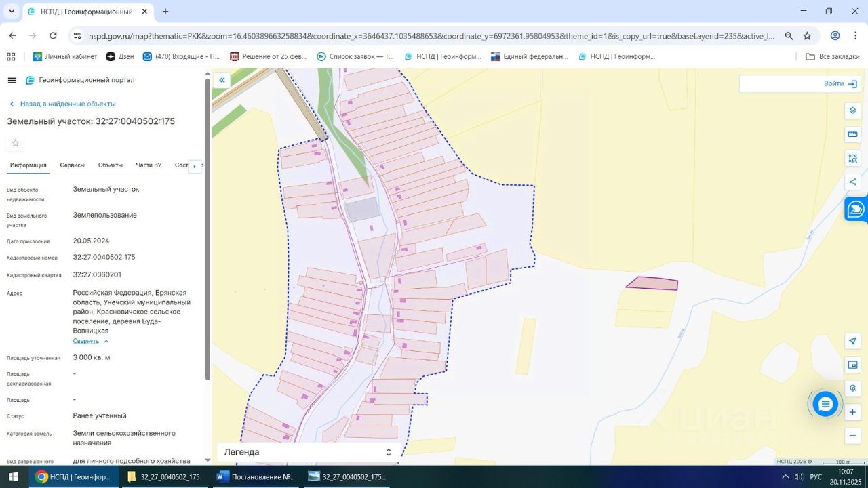The image size is (868, 488).
Task: Select the НСПД | Геоинформационный browser tab
Action: [x=88, y=12]
